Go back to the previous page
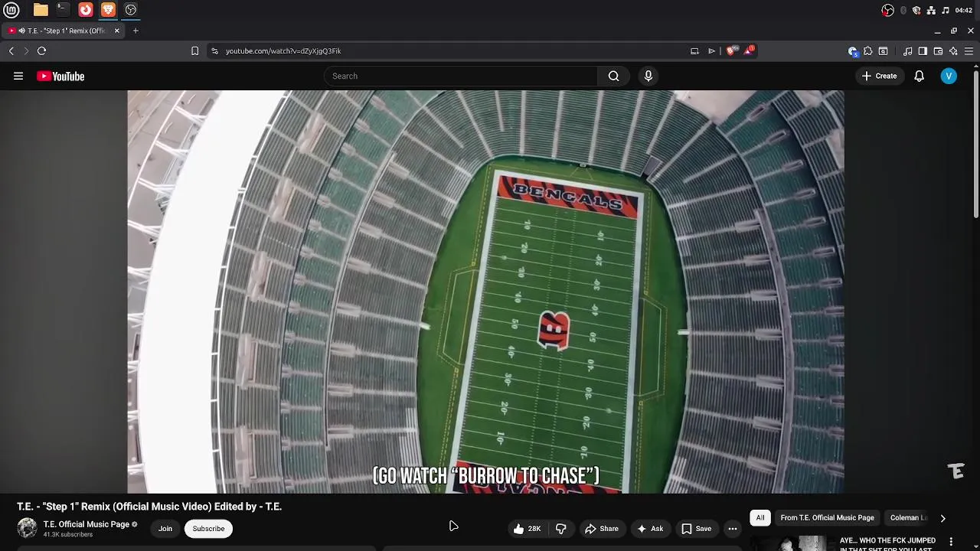Viewport: 980px width, 551px height. 11,51
